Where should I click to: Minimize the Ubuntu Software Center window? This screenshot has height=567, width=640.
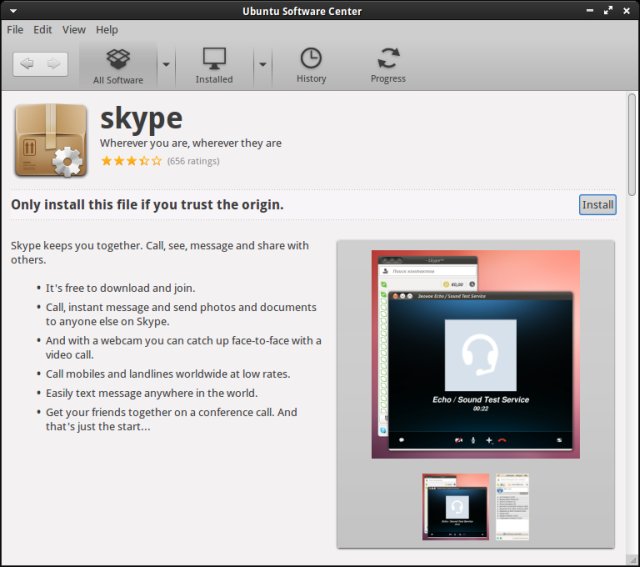(590, 11)
